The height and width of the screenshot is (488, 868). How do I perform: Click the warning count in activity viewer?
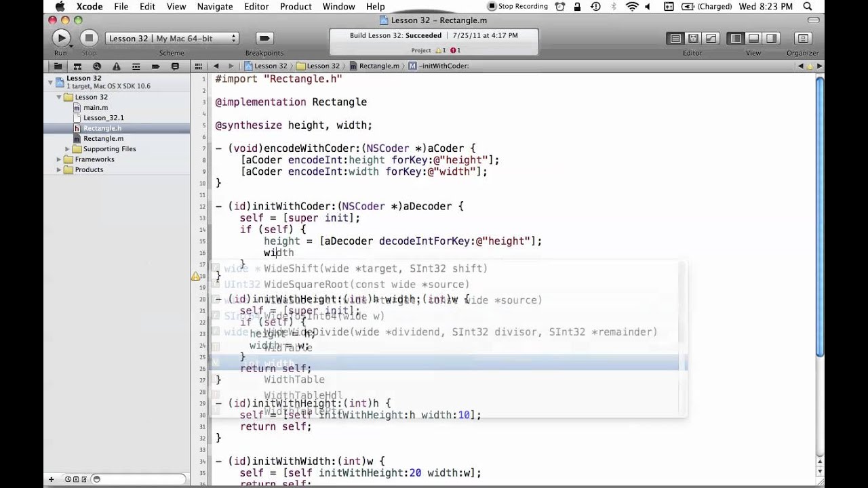(x=439, y=50)
